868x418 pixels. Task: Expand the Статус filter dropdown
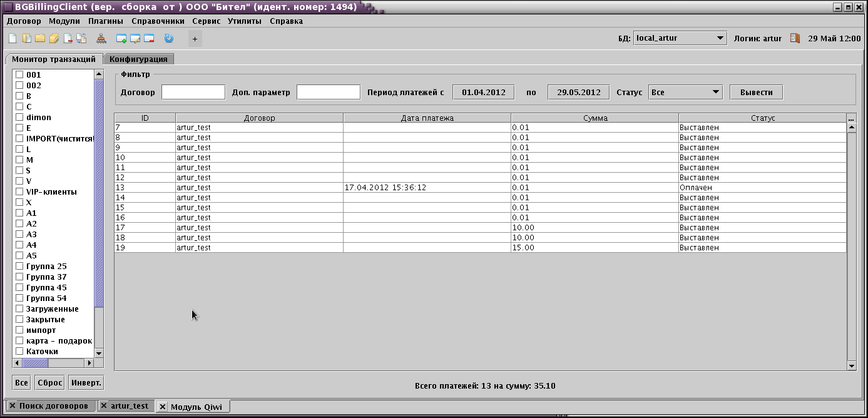tap(685, 93)
